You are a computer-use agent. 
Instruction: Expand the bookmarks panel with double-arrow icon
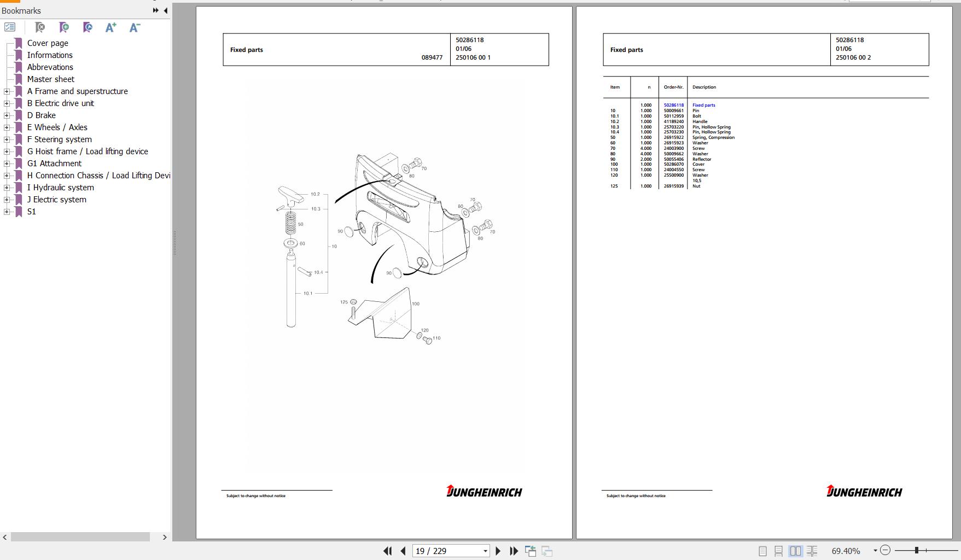tap(156, 10)
